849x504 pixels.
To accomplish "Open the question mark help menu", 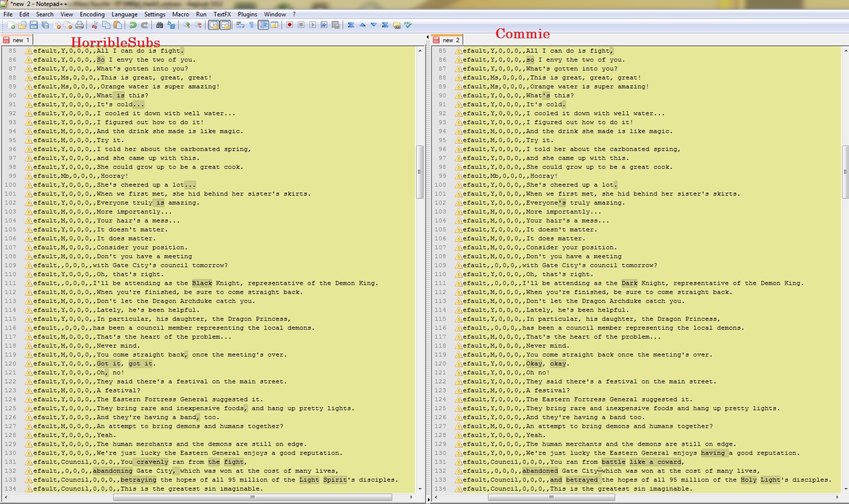I will (294, 14).
